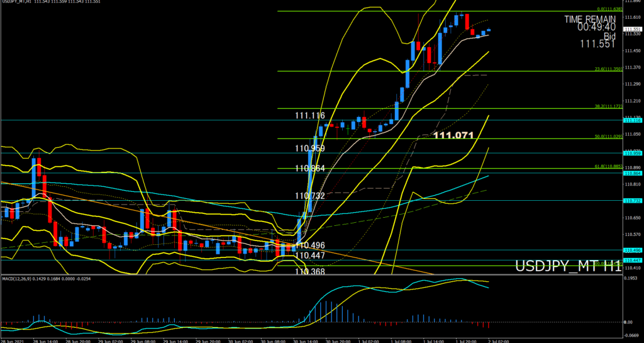Click the cyan 110.496 price tag on the price axis

pyautogui.click(x=633, y=250)
